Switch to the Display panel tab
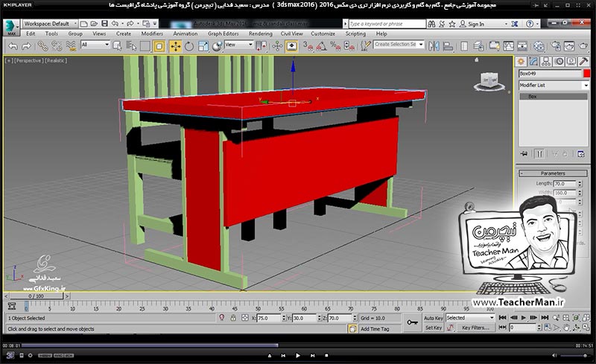The width and height of the screenshot is (596, 364). tap(571, 61)
